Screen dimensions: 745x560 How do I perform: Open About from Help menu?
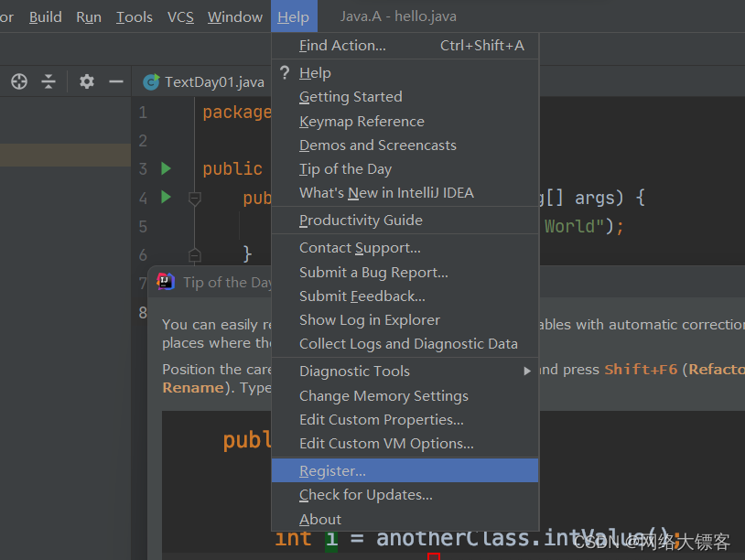point(405,519)
